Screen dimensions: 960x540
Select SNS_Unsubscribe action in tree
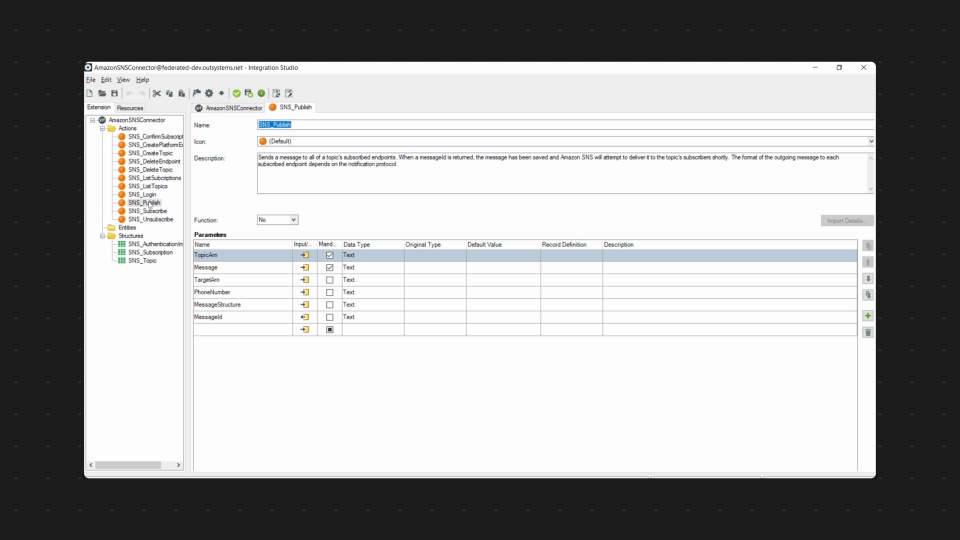tap(151, 219)
